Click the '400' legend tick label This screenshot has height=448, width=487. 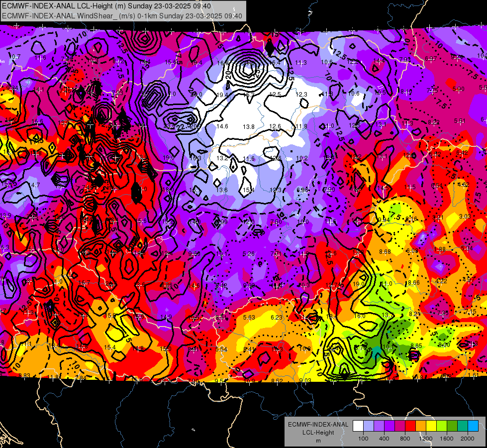(x=384, y=439)
